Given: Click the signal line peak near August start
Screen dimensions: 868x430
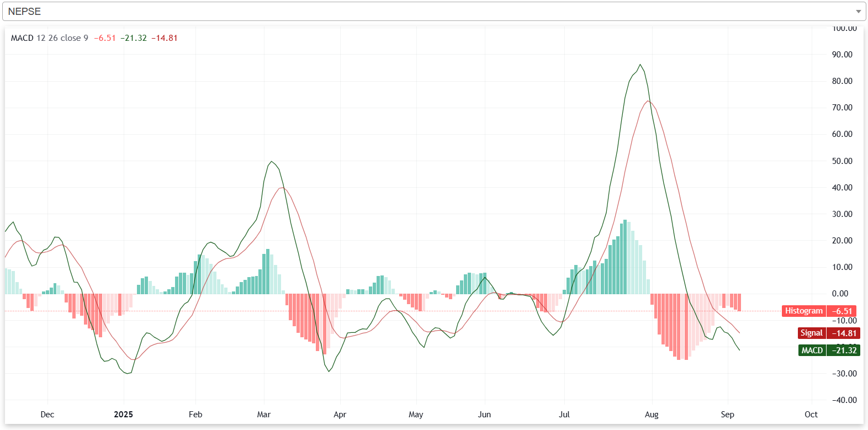Looking at the screenshot, I should [x=648, y=101].
